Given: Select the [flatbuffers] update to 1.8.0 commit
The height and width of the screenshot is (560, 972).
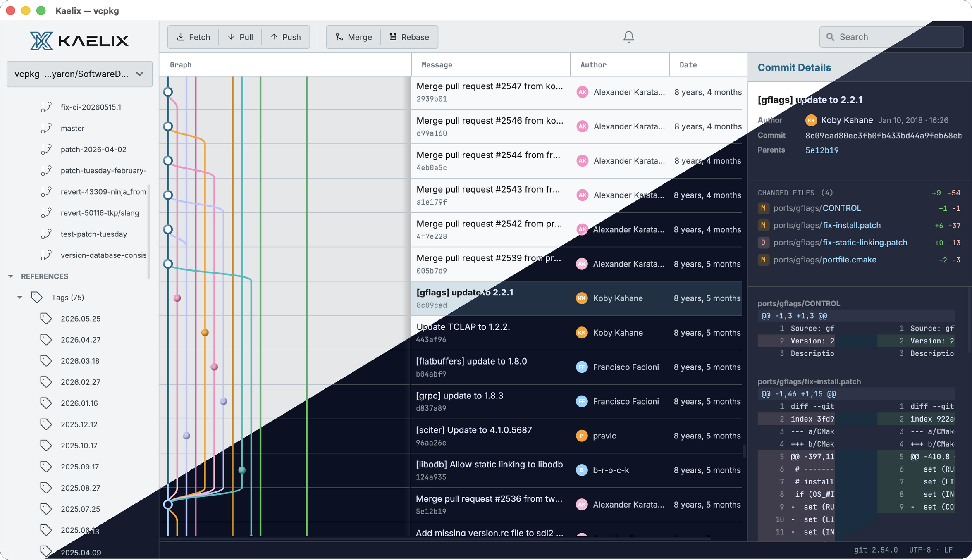Looking at the screenshot, I should click(x=576, y=367).
